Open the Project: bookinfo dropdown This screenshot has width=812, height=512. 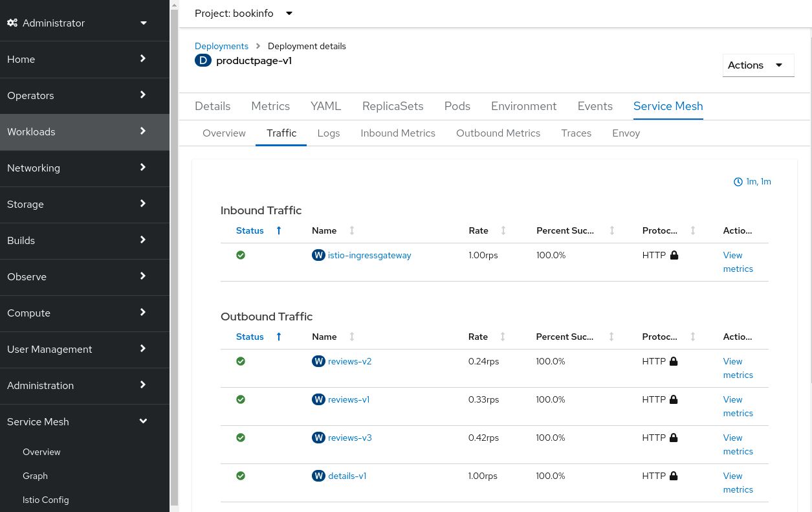point(243,13)
